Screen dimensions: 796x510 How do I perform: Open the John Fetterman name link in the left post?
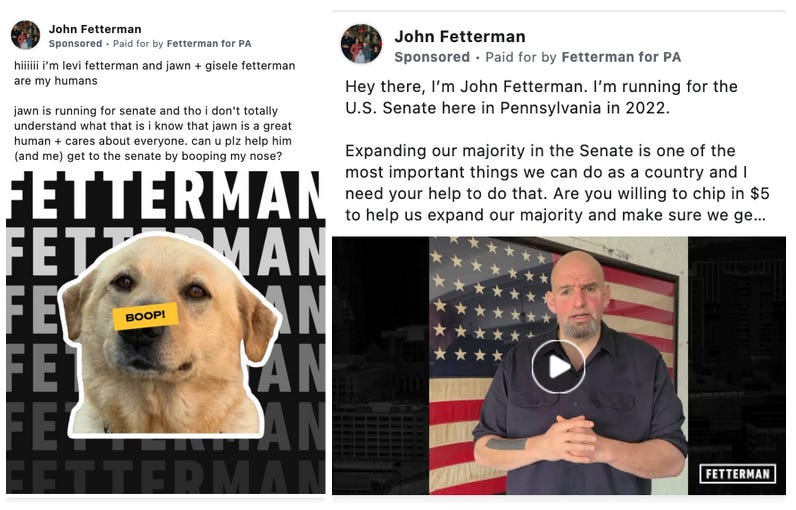(x=95, y=29)
